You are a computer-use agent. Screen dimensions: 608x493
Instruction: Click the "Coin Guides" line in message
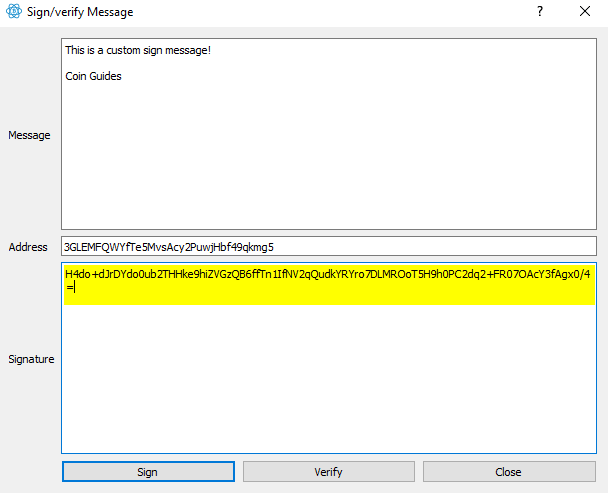point(93,76)
